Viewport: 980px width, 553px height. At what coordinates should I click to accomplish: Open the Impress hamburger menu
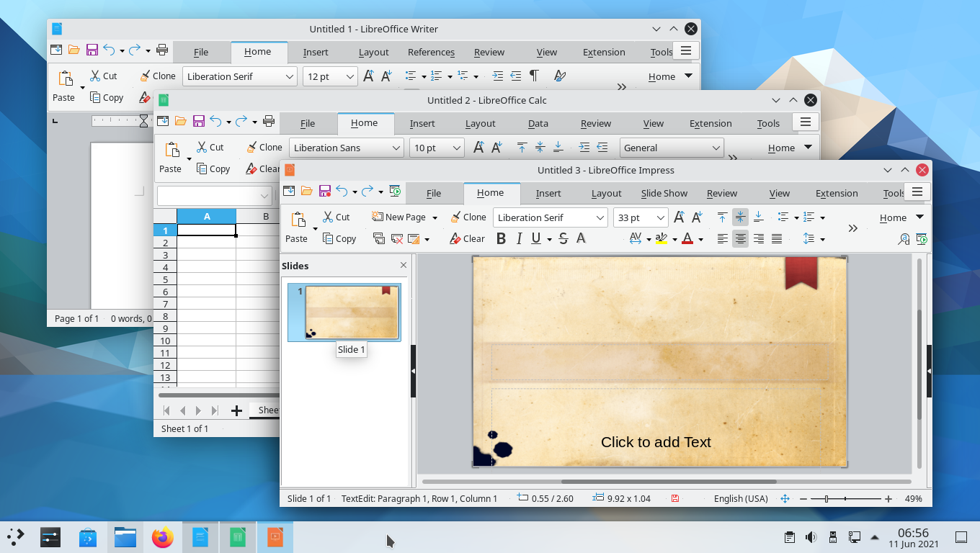coord(917,192)
